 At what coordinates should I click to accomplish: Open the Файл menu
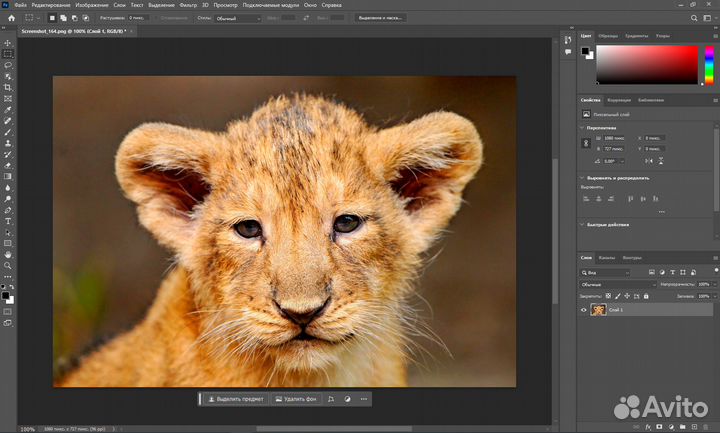[x=20, y=5]
